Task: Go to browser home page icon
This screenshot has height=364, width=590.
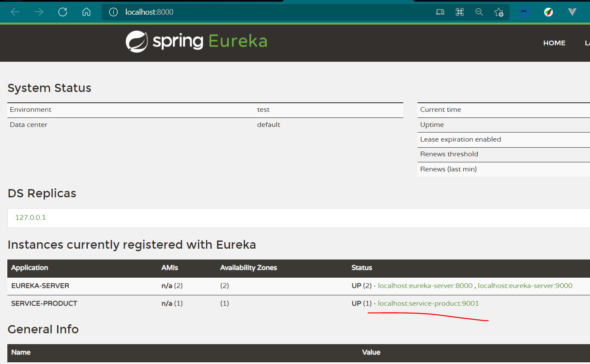Action: [86, 12]
